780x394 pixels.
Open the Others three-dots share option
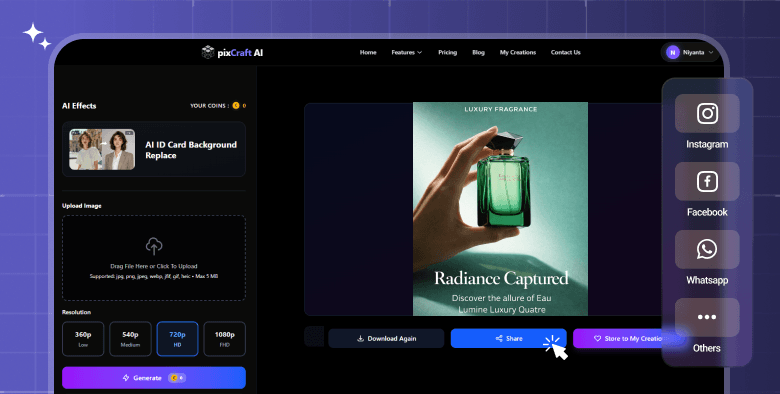[x=707, y=317]
